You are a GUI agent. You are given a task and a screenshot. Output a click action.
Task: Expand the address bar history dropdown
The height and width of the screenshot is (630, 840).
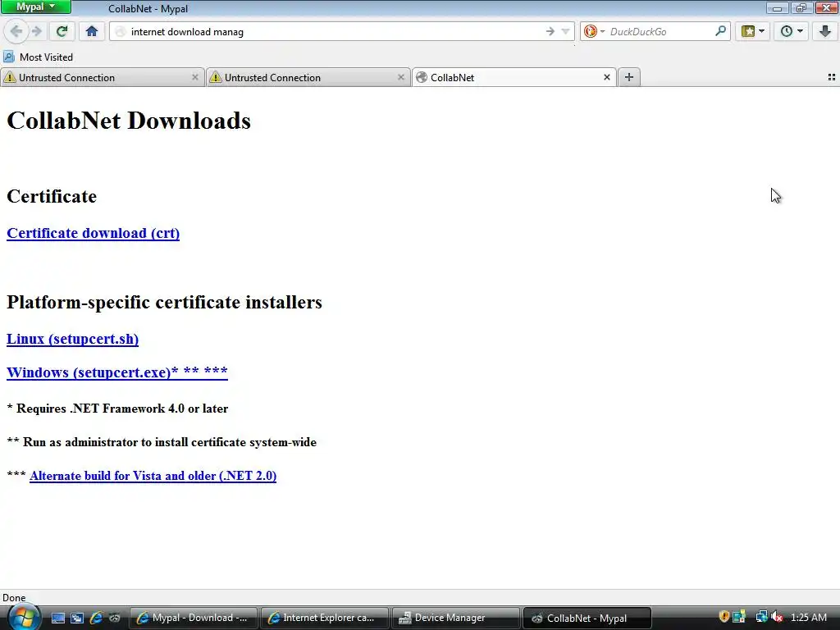tap(565, 32)
